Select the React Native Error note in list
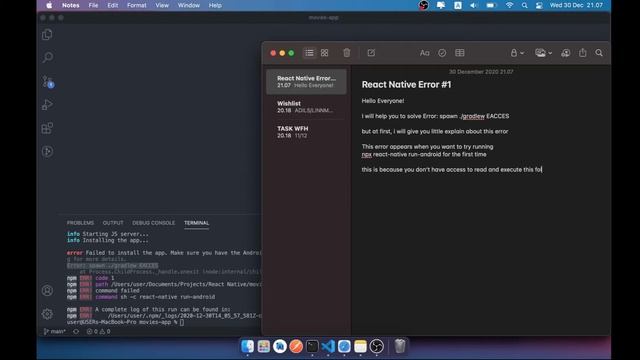The image size is (640, 360). click(306, 82)
